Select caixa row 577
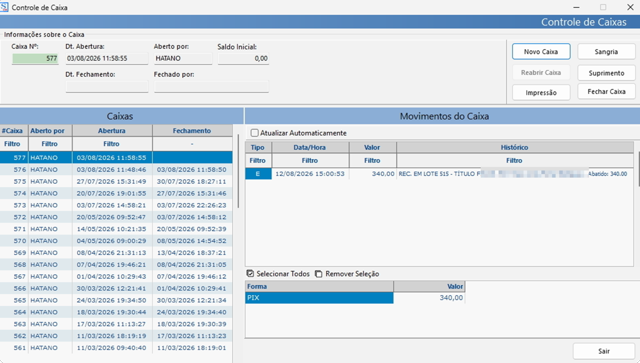The image size is (640, 363). point(116,158)
